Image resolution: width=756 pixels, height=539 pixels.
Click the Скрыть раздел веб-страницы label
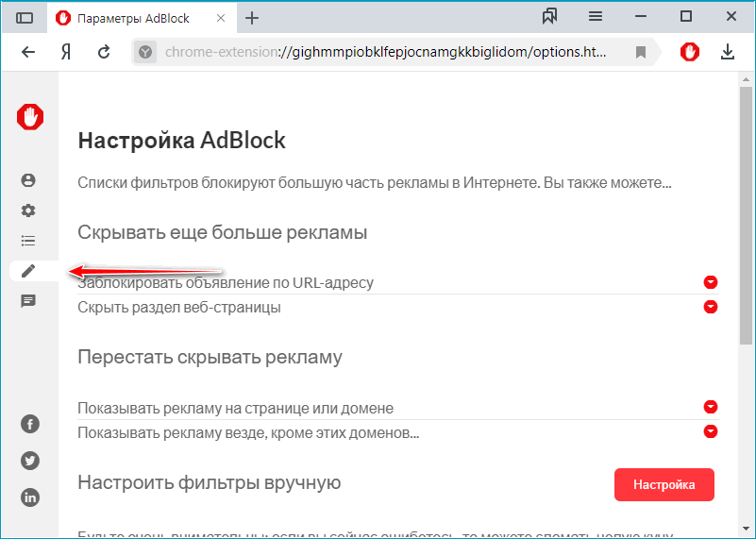pyautogui.click(x=179, y=308)
